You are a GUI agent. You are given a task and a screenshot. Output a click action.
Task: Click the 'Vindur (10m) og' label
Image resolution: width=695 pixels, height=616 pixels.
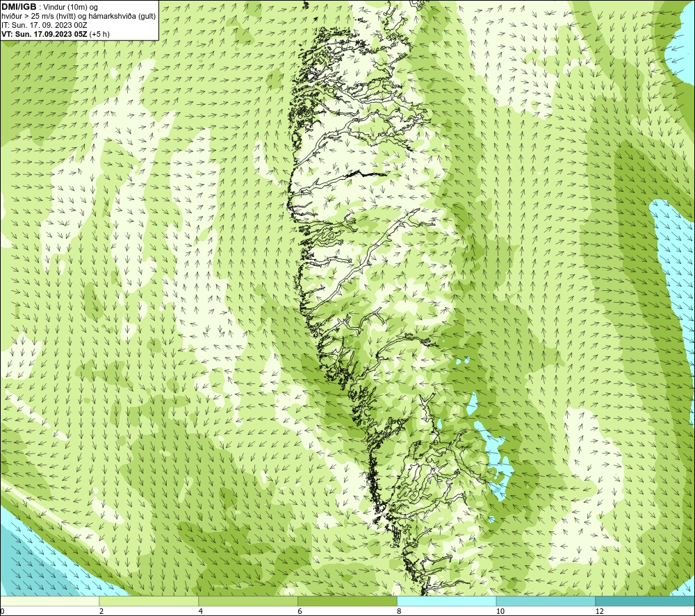(71, 8)
